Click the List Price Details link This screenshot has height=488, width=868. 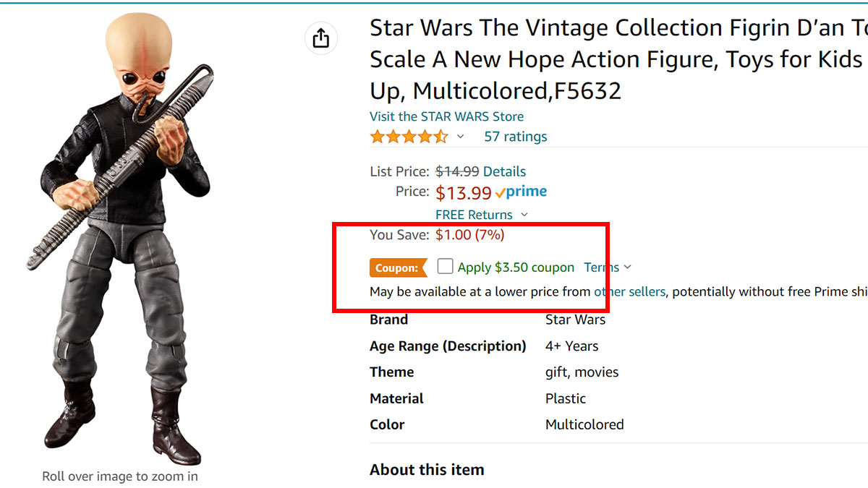(504, 171)
